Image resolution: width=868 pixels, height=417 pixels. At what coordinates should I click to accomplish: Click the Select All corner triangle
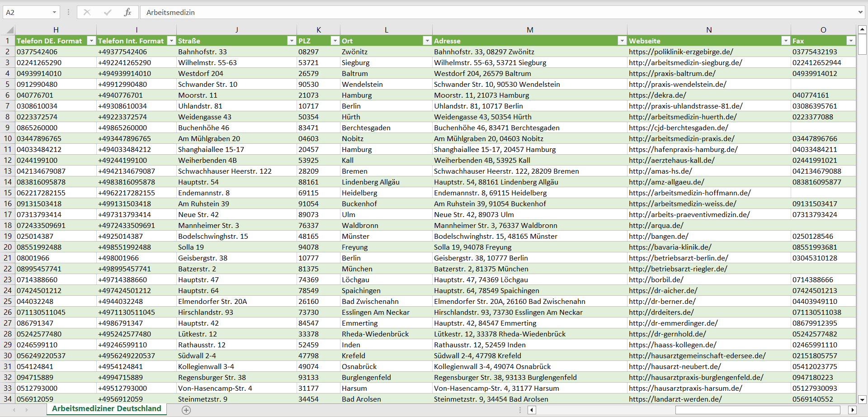tap(9, 30)
